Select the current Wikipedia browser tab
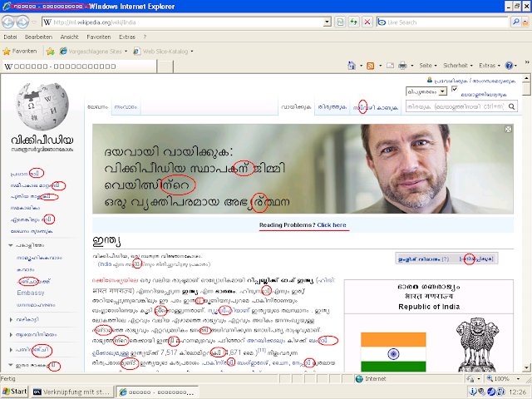 click(x=80, y=66)
